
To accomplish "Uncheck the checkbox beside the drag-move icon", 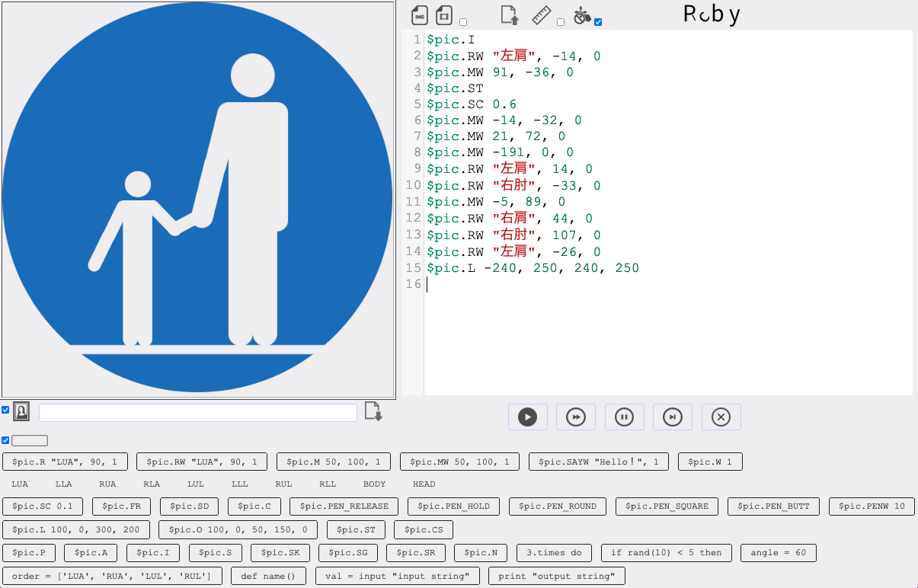I will 598,22.
